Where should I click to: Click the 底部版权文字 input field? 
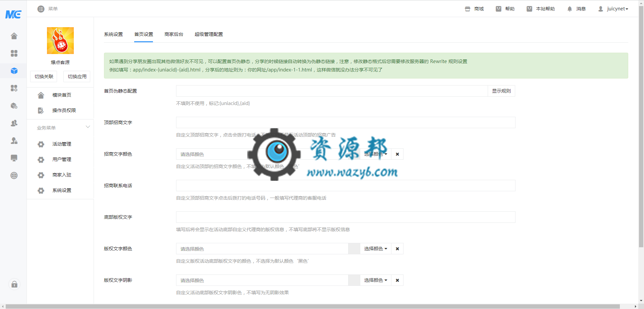pos(346,217)
